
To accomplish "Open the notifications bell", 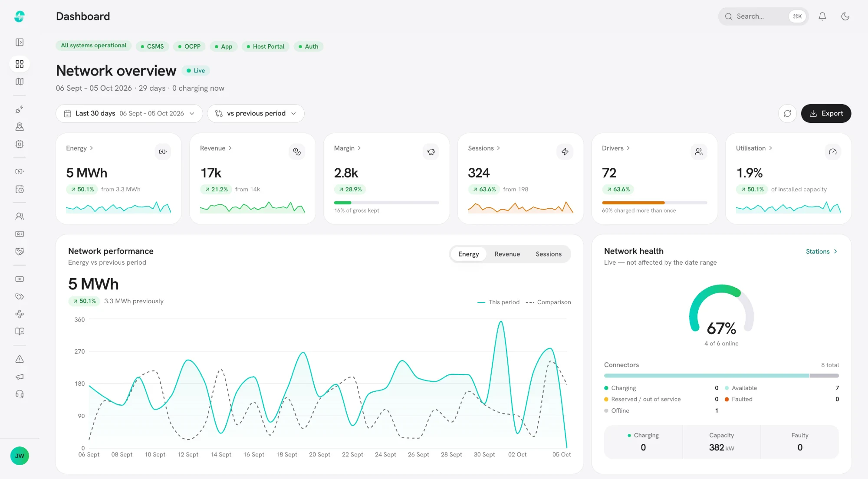I will [x=822, y=16].
